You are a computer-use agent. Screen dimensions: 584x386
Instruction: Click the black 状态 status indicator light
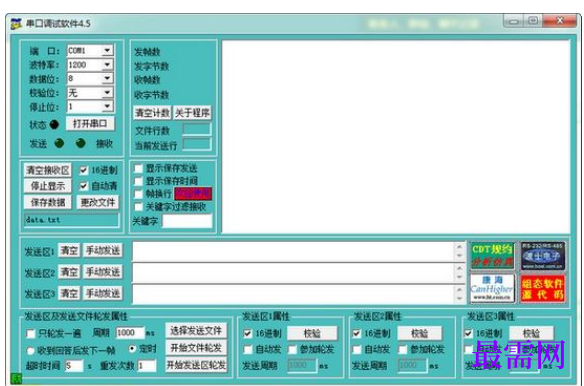54,124
